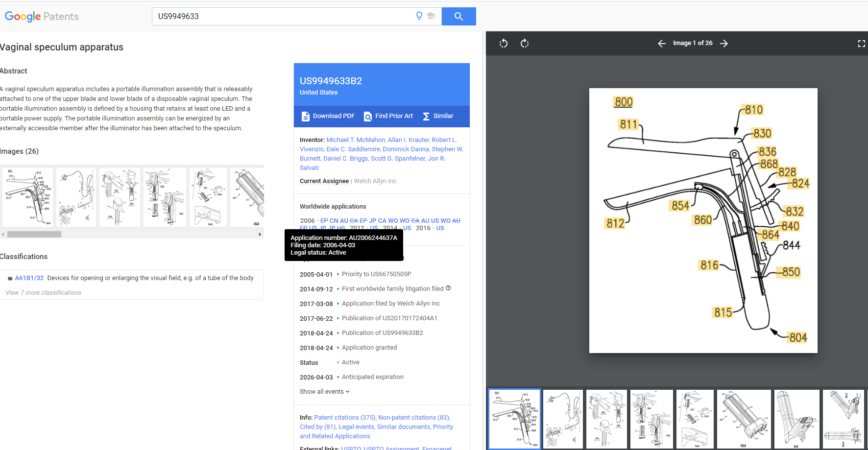Click the lightbulb icon in search box
The height and width of the screenshot is (450, 868).
419,16
